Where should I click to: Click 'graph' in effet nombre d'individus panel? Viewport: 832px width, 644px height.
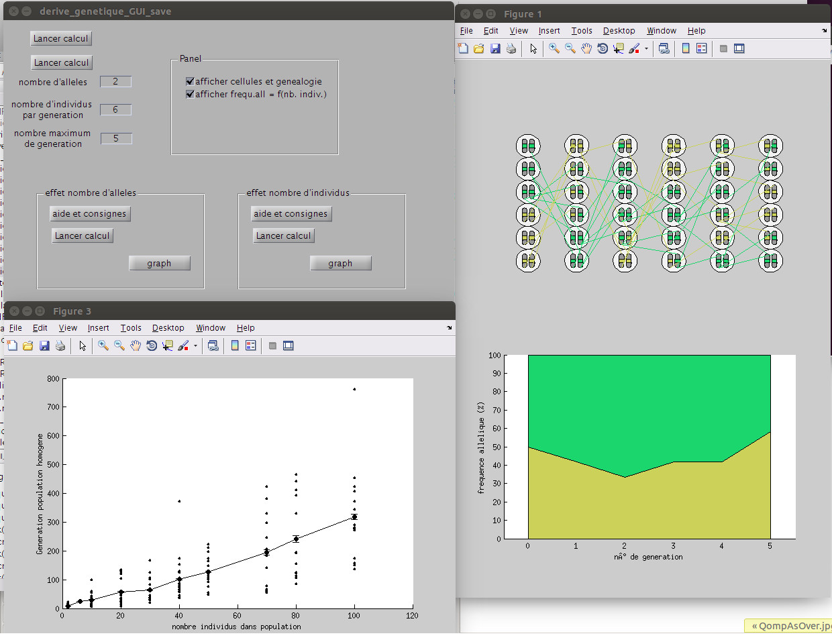point(340,263)
